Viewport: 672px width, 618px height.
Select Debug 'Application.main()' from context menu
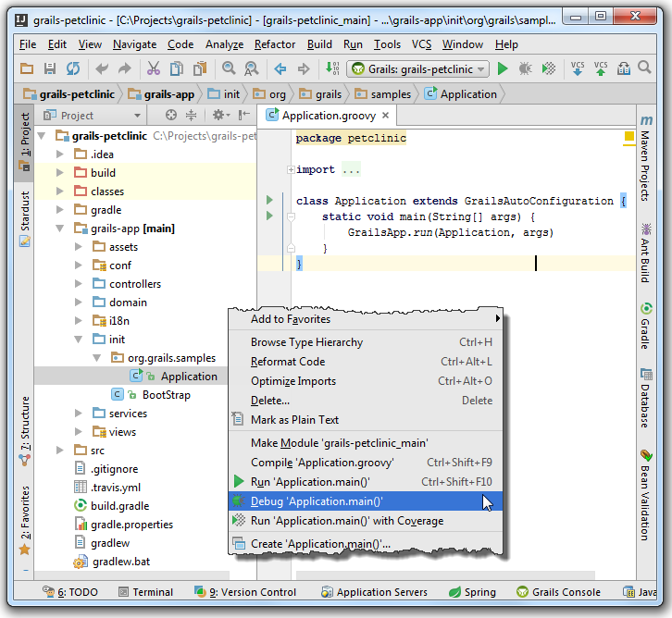317,501
